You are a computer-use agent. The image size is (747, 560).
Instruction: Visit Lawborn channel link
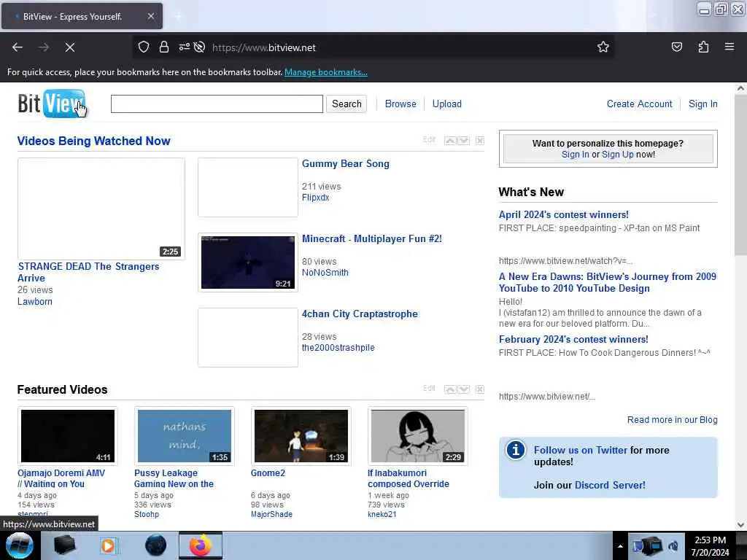coord(35,301)
